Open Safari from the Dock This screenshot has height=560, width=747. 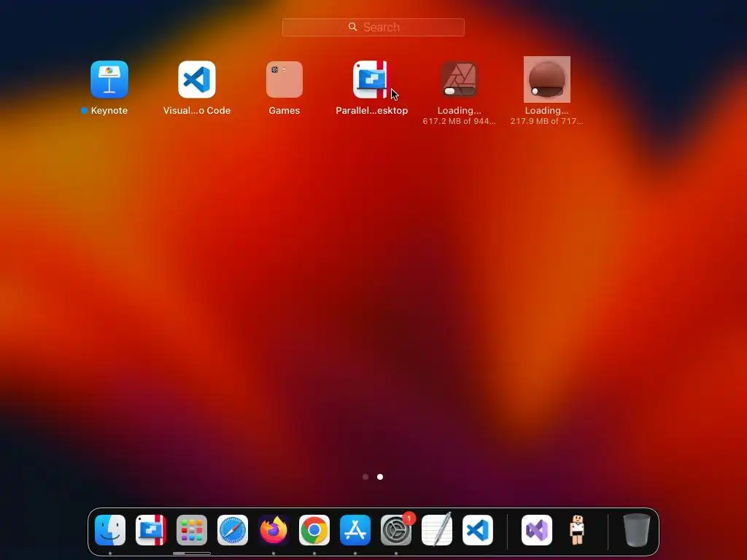click(233, 530)
